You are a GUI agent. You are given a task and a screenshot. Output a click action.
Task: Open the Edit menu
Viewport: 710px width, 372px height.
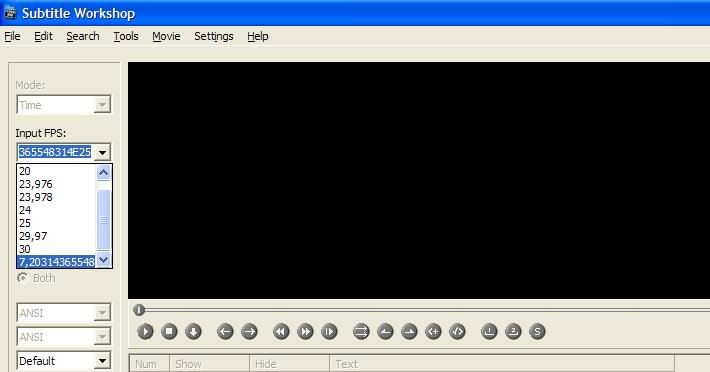point(43,36)
